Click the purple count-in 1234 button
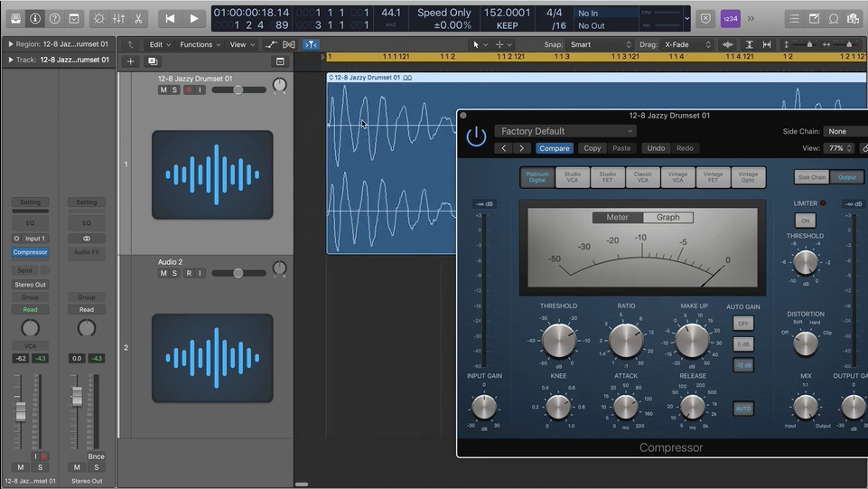868x489 pixels. click(x=730, y=18)
